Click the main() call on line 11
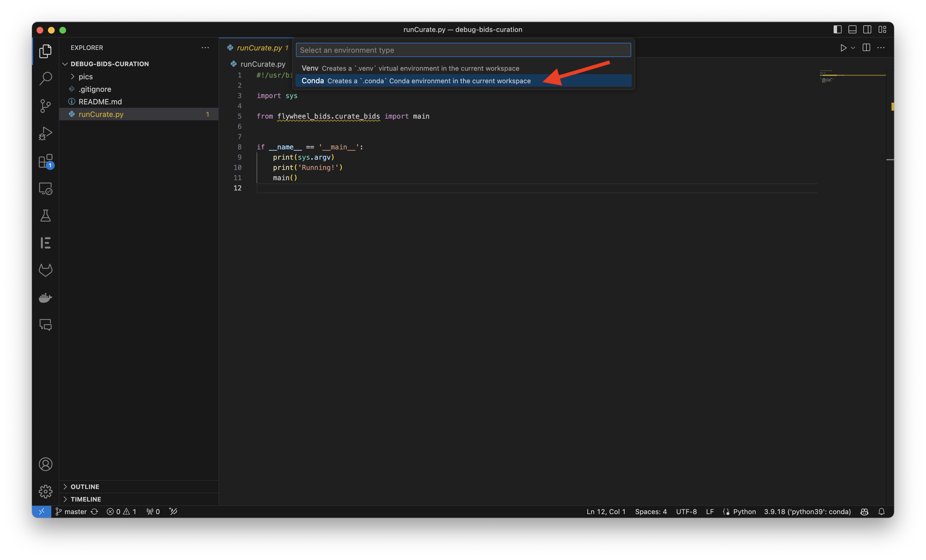The width and height of the screenshot is (926, 560). (285, 177)
